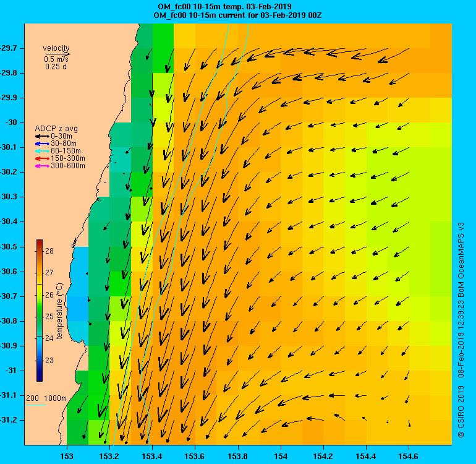Click the '-29.8' latitude axis label
Screen dimensions: 476x464
coord(8,73)
